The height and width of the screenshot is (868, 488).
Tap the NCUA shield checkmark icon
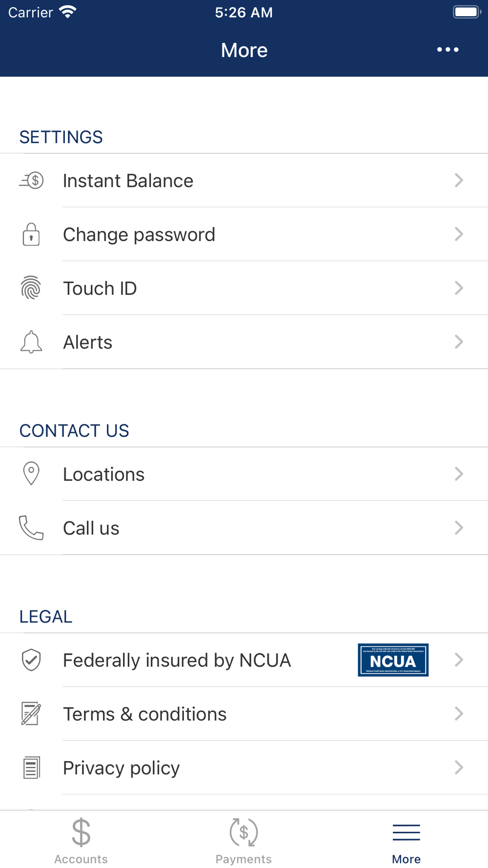[31, 660]
